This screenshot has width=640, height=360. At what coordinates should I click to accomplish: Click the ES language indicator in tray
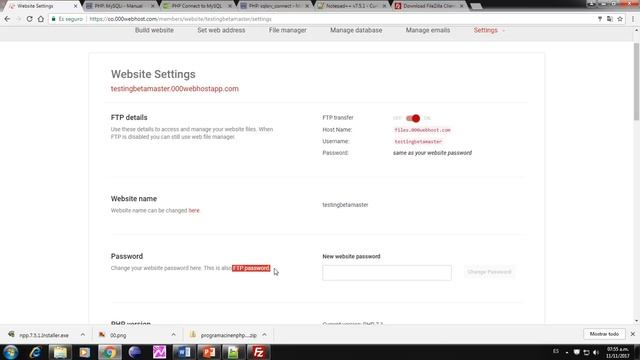[x=556, y=351]
